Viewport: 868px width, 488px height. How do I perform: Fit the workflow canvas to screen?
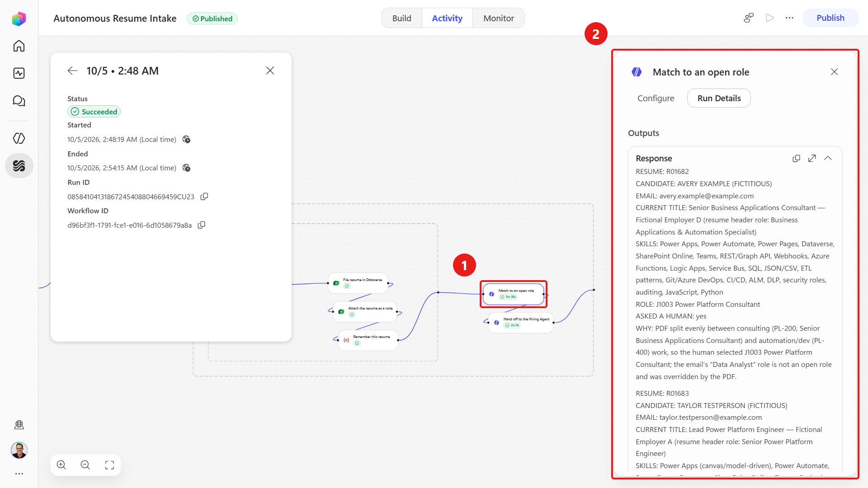109,465
